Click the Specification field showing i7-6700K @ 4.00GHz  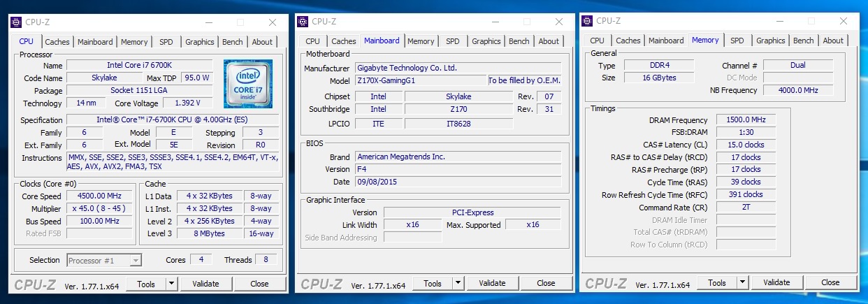(x=172, y=120)
